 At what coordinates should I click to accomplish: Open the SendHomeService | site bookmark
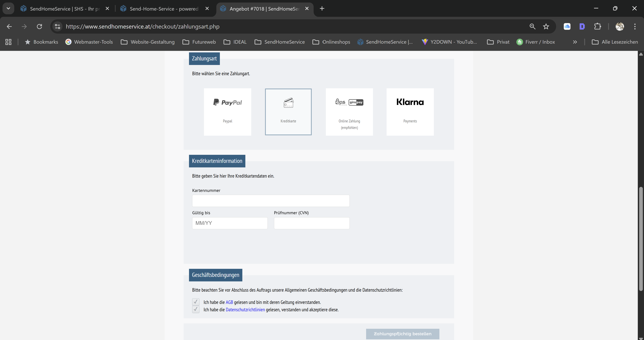[x=385, y=42]
